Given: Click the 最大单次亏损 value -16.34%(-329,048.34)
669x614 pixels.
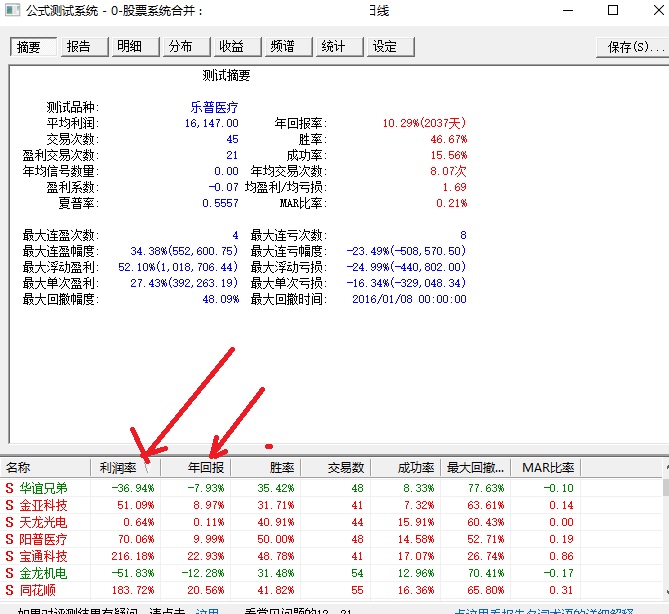Looking at the screenshot, I should pos(406,283).
